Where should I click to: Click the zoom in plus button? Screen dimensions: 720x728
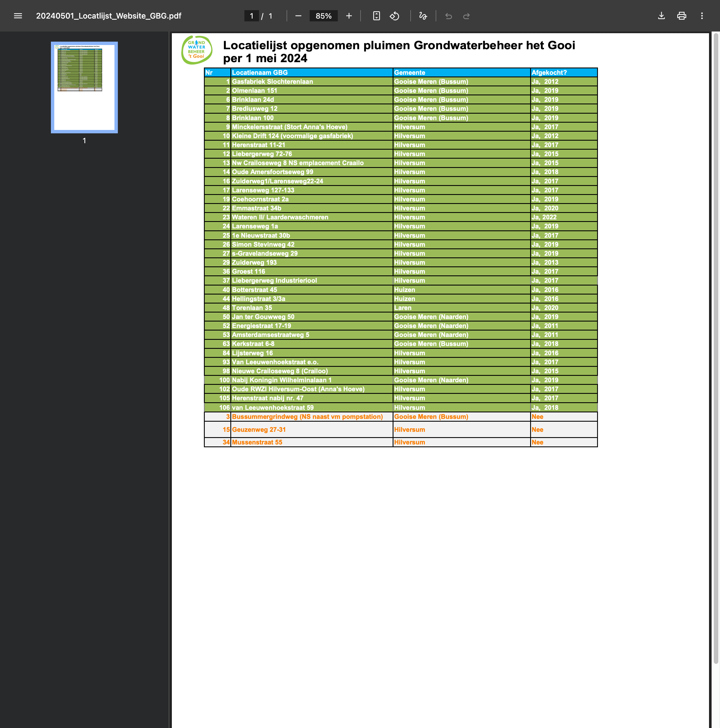349,16
